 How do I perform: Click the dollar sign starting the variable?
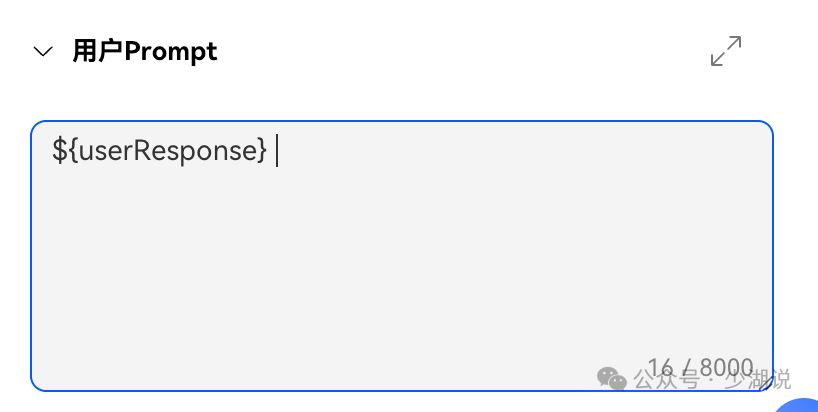click(59, 150)
